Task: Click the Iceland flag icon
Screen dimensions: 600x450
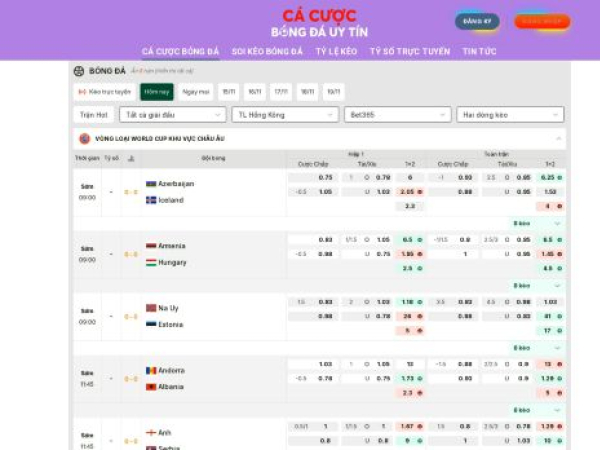Action: tap(151, 200)
